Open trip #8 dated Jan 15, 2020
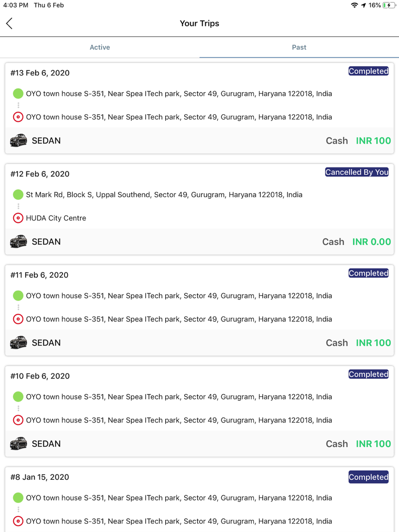This screenshot has width=399, height=532. point(40,477)
